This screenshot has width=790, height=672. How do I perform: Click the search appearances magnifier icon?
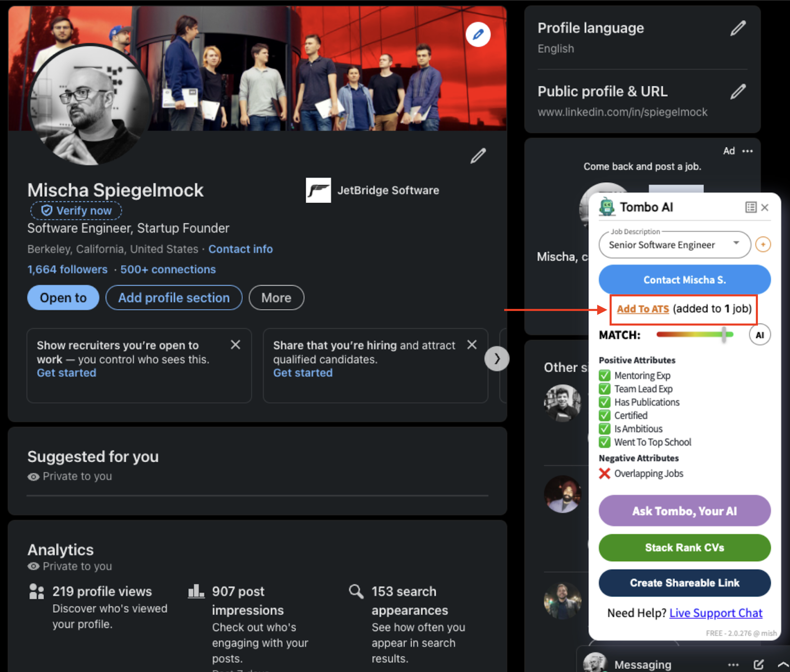[356, 591]
